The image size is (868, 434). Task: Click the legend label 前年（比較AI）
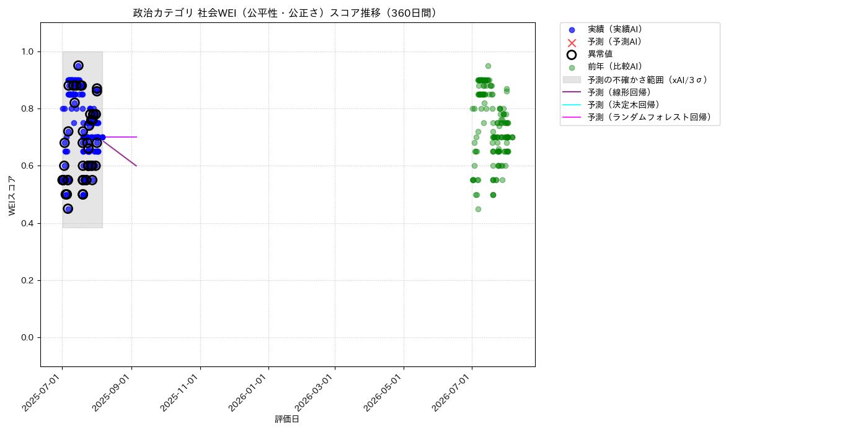pyautogui.click(x=615, y=67)
